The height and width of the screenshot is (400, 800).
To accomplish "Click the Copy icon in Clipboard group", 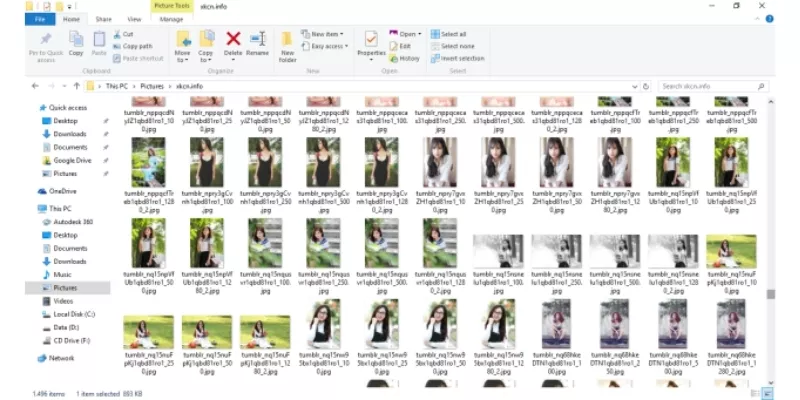I will pos(76,39).
